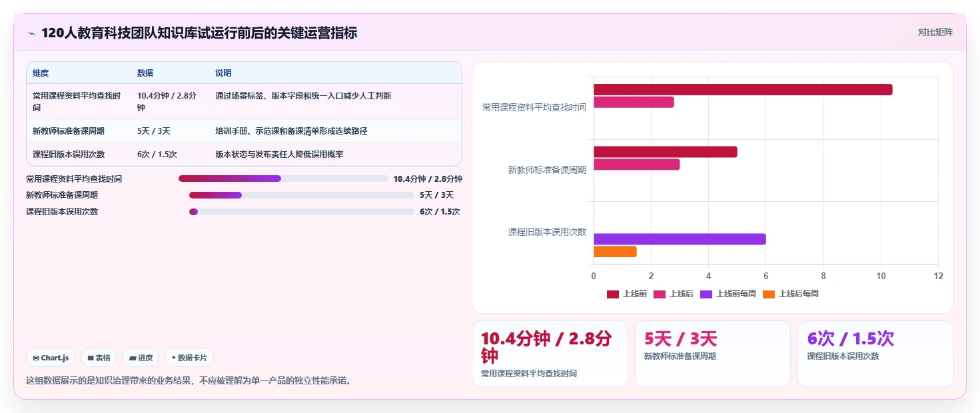Click the pink 查找时间 上线后 chart bar
Viewport: 980px width, 413px height.
pos(634,102)
